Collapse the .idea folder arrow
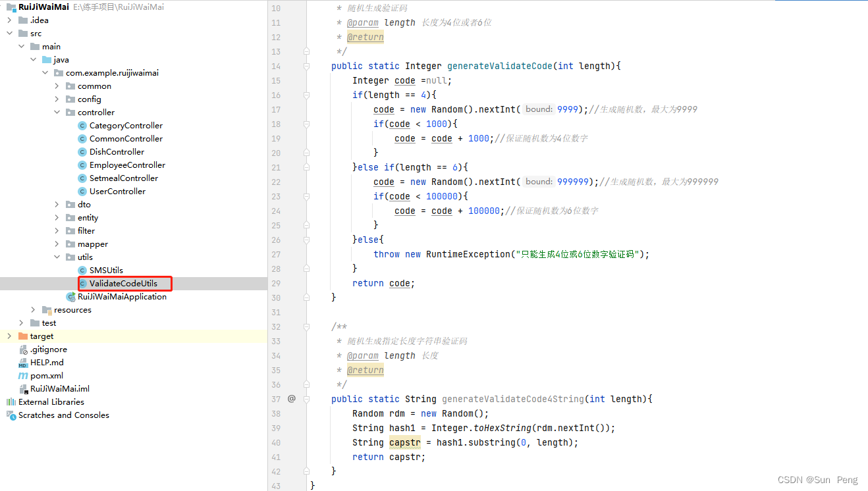This screenshot has height=491, width=868. pyautogui.click(x=9, y=20)
